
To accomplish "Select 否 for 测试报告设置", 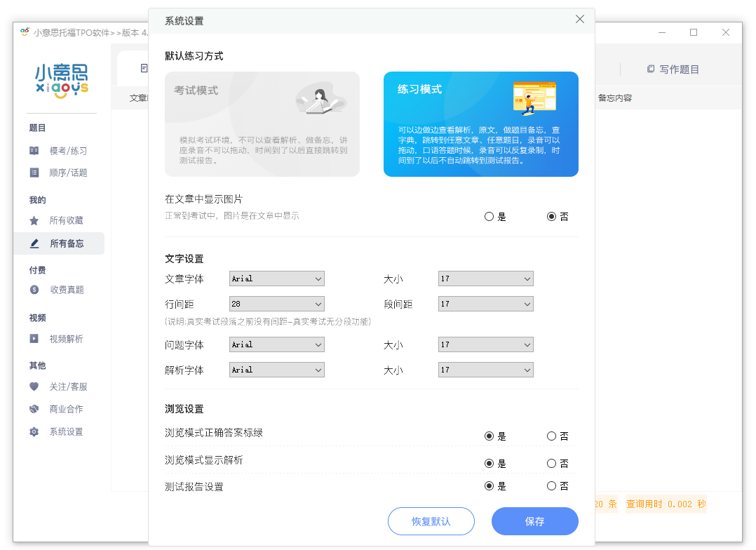I will click(551, 486).
